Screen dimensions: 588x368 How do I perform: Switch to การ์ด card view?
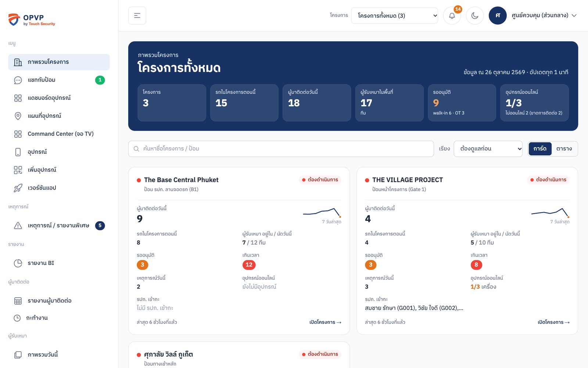[x=540, y=149]
